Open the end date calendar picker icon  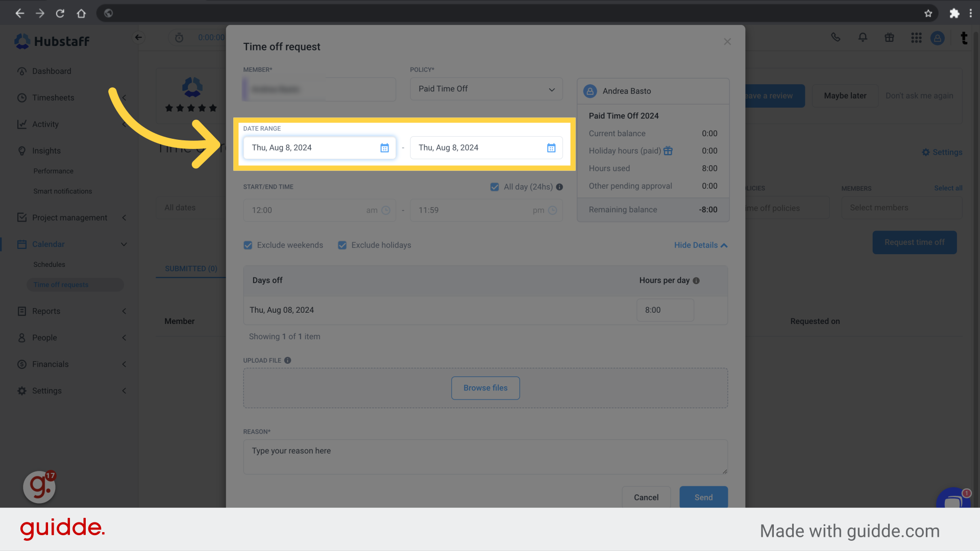[x=551, y=147]
